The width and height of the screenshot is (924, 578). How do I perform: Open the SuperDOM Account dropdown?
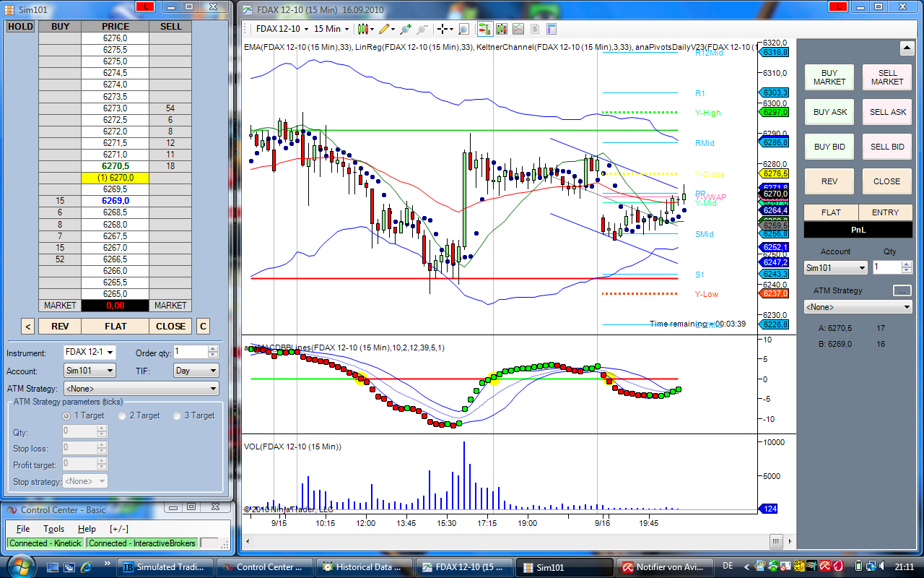pyautogui.click(x=90, y=371)
